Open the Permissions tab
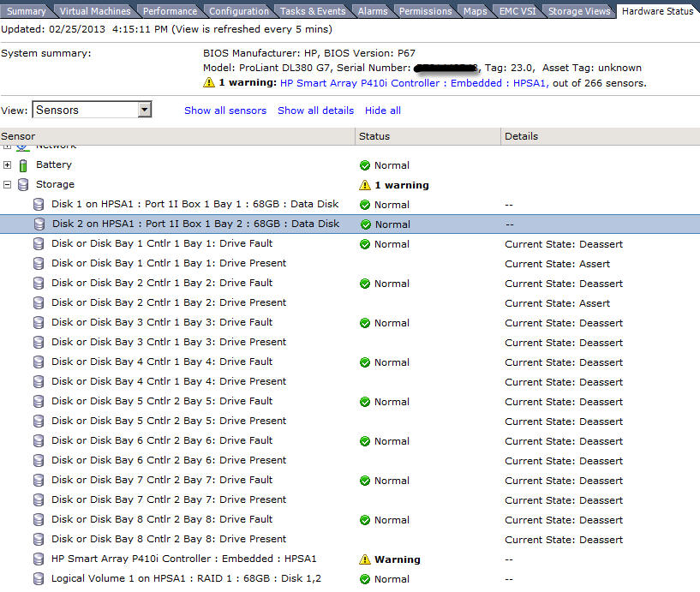Image resolution: width=700 pixels, height=592 pixels. [x=425, y=11]
